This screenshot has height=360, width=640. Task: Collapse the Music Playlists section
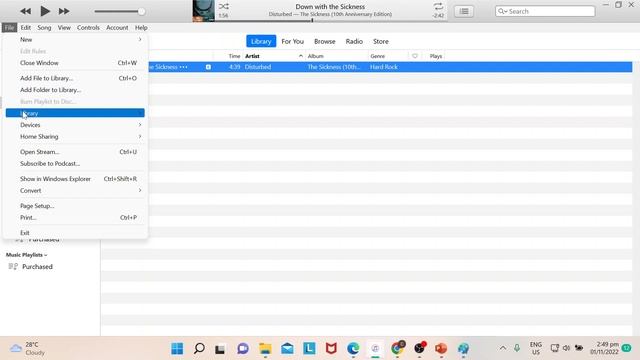pos(27,255)
